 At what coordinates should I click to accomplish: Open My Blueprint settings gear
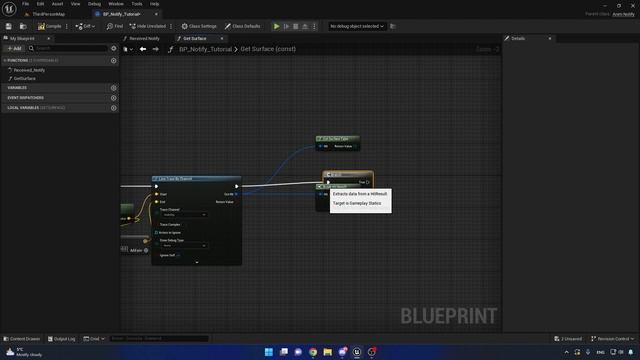pyautogui.click(x=113, y=48)
